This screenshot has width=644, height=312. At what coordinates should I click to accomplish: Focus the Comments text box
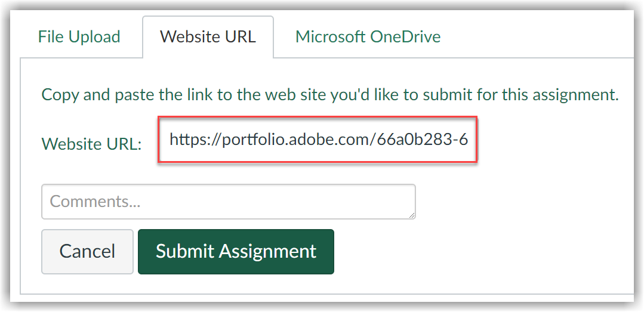pos(228,201)
